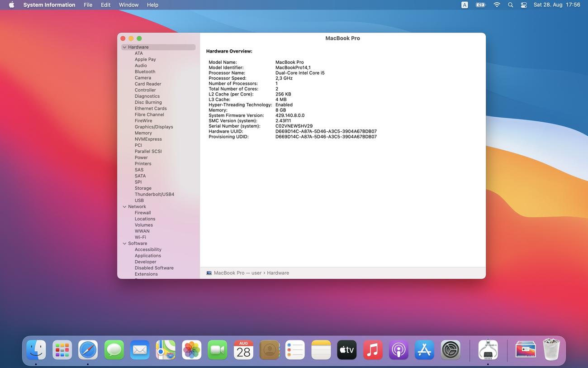Open Maps app in Dock
The width and height of the screenshot is (588, 368).
166,350
